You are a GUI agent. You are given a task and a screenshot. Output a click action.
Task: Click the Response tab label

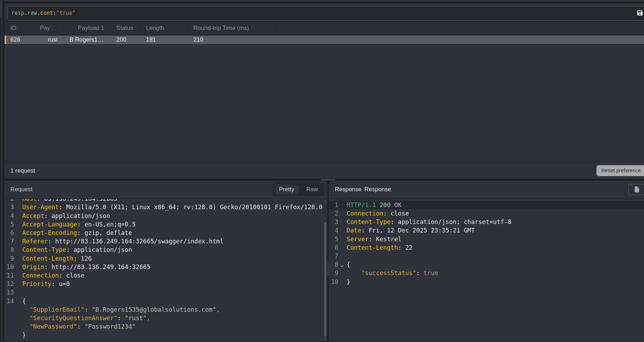pos(377,189)
